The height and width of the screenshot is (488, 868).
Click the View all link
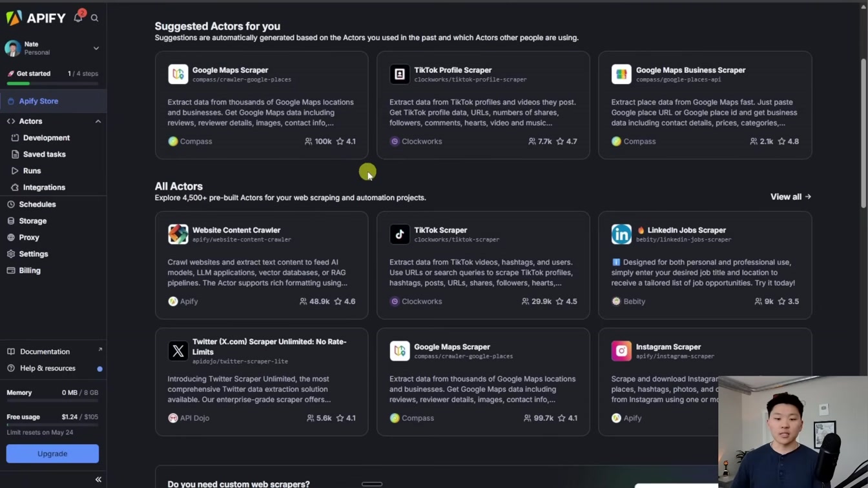[x=790, y=197]
